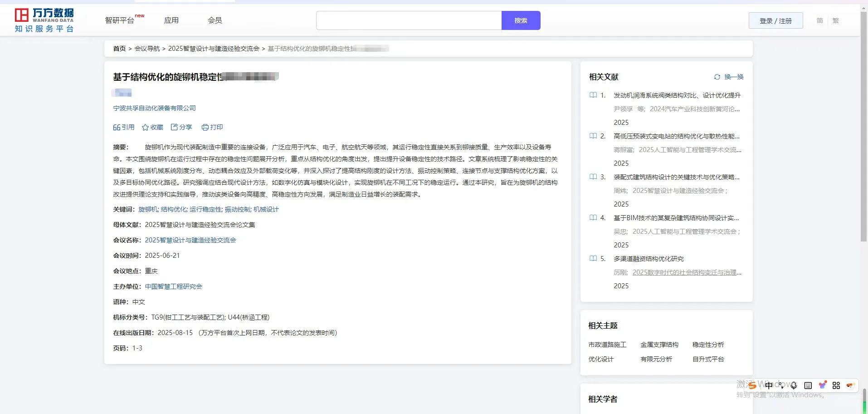Click inside the search input box
The image size is (868, 414).
pos(407,20)
